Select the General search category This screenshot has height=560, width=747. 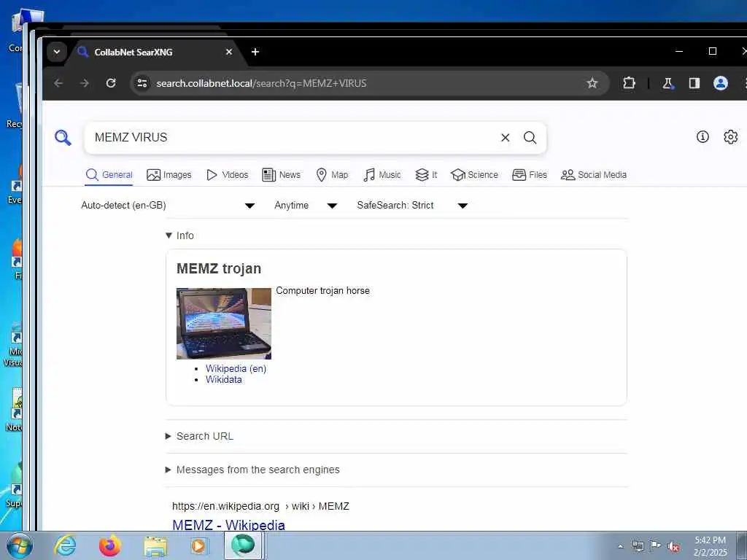tap(109, 175)
